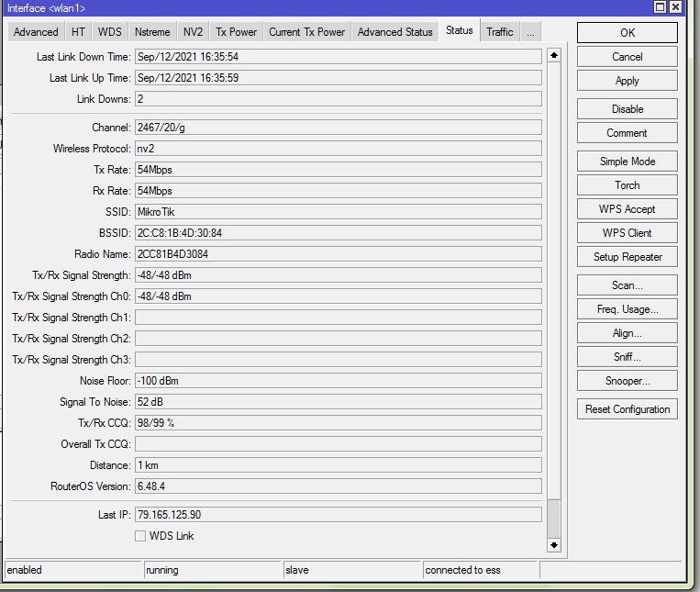Click the Tx/Rx Signal Strength field

339,275
